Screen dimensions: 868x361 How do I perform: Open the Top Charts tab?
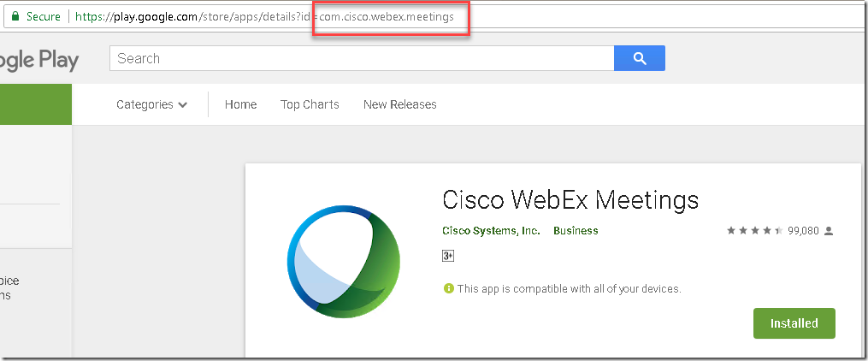(x=310, y=104)
